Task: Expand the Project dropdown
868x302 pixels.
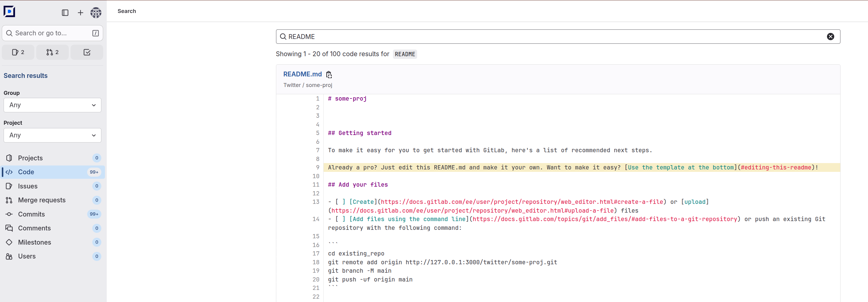Action: coord(52,135)
